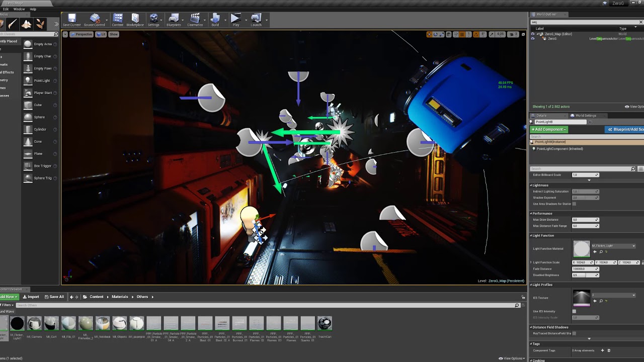Click the Show button in the viewport
Viewport: 644px width, 362px height.
[x=114, y=34]
